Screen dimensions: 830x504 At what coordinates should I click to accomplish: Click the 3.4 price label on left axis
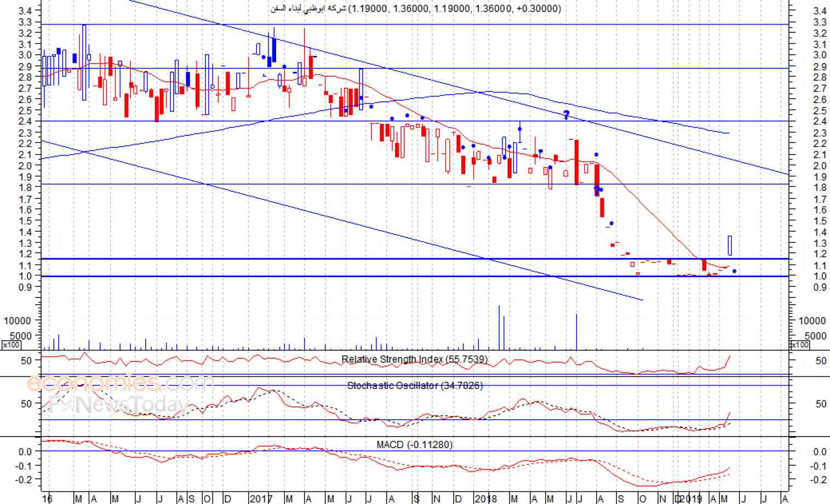click(25, 10)
